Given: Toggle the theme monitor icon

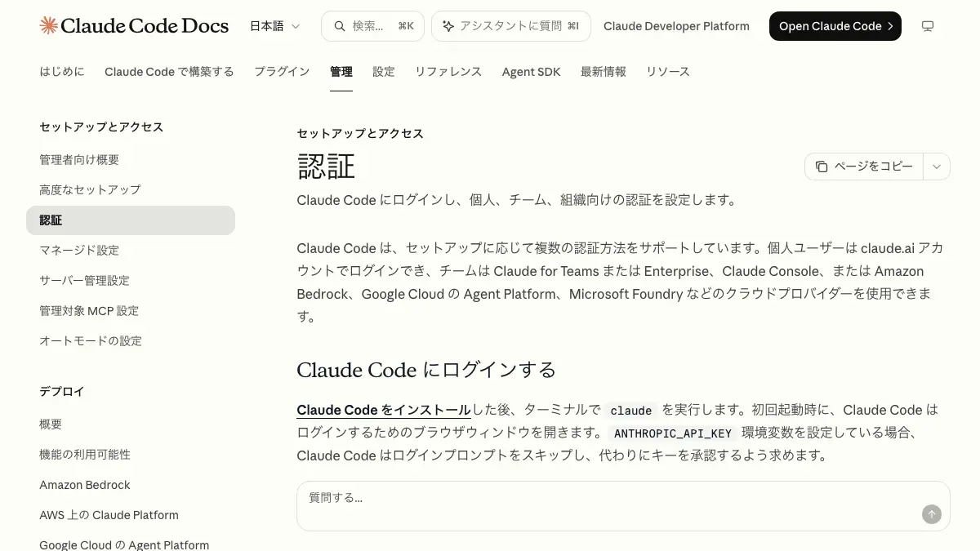Looking at the screenshot, I should tap(928, 26).
